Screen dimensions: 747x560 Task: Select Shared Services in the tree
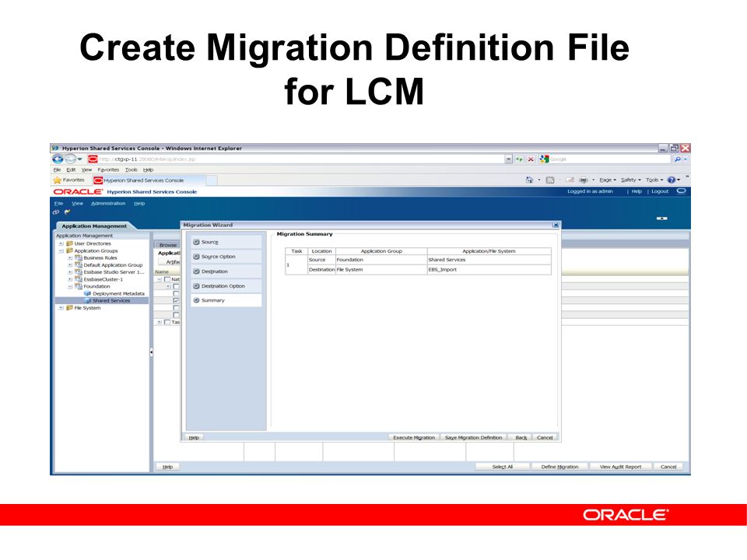(x=111, y=301)
